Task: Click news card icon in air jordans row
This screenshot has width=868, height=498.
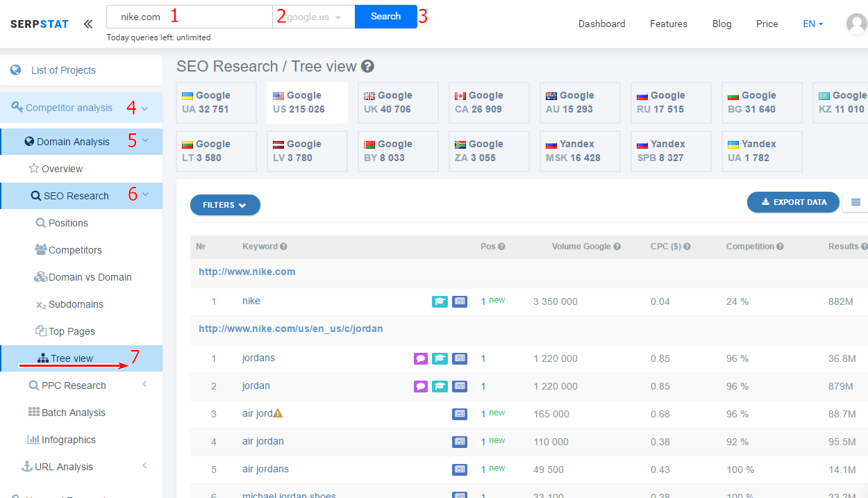Action: tap(460, 470)
